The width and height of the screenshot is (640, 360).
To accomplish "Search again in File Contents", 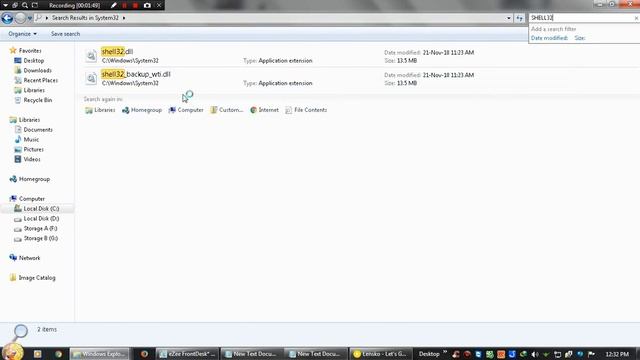I will (306, 110).
